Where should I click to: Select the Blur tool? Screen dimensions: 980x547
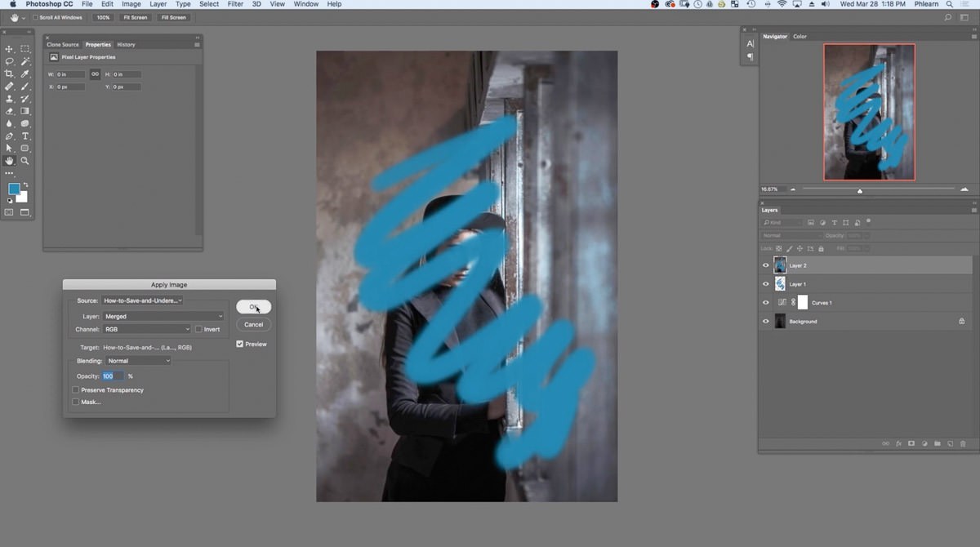pyautogui.click(x=10, y=123)
